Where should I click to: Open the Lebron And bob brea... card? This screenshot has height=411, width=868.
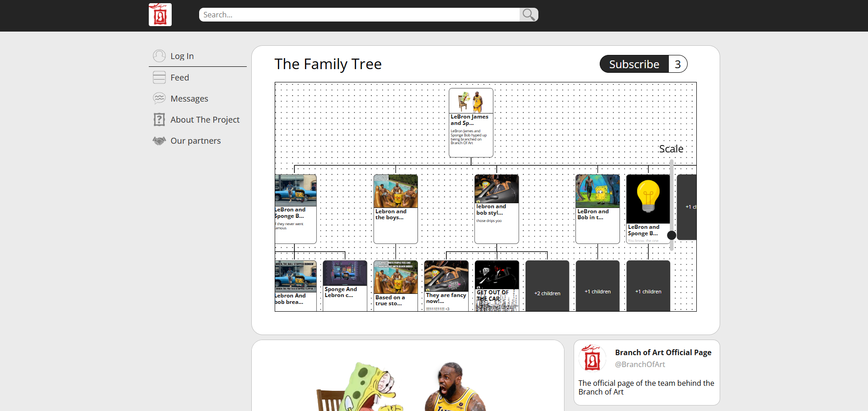296,286
